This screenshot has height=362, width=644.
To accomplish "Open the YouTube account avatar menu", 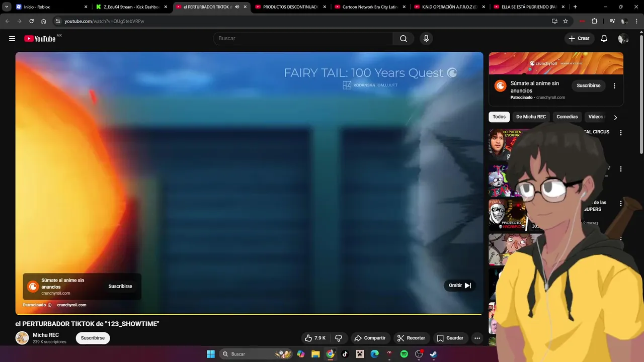I will pos(623,39).
